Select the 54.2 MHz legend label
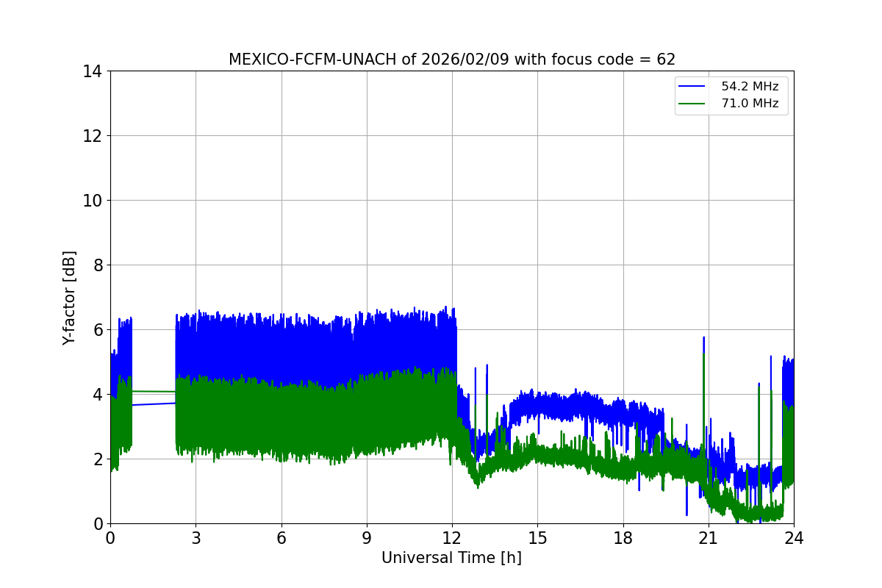 750,87
